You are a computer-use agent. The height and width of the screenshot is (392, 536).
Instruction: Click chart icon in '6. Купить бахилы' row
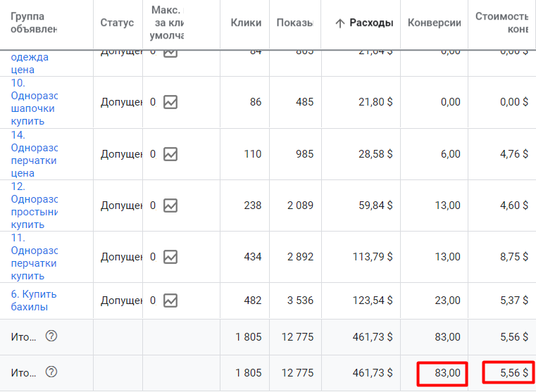click(x=170, y=301)
